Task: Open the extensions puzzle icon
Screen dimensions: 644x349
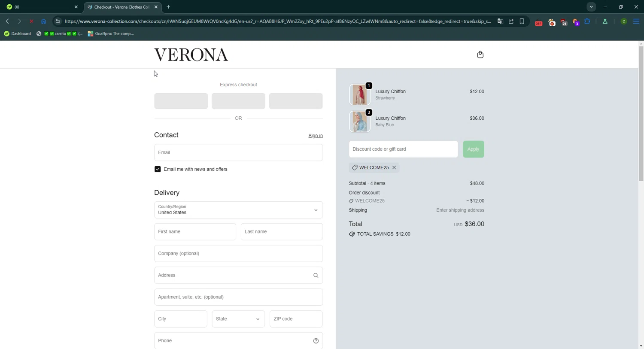Action: pos(587,21)
